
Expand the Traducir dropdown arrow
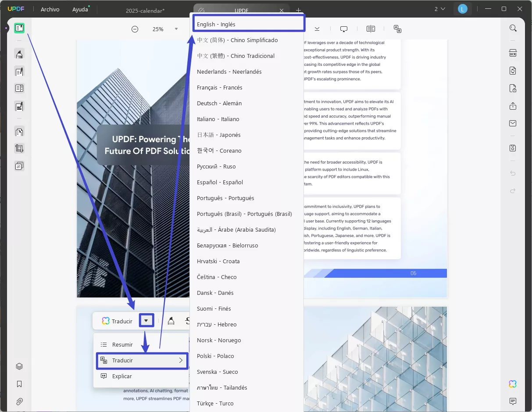click(146, 321)
